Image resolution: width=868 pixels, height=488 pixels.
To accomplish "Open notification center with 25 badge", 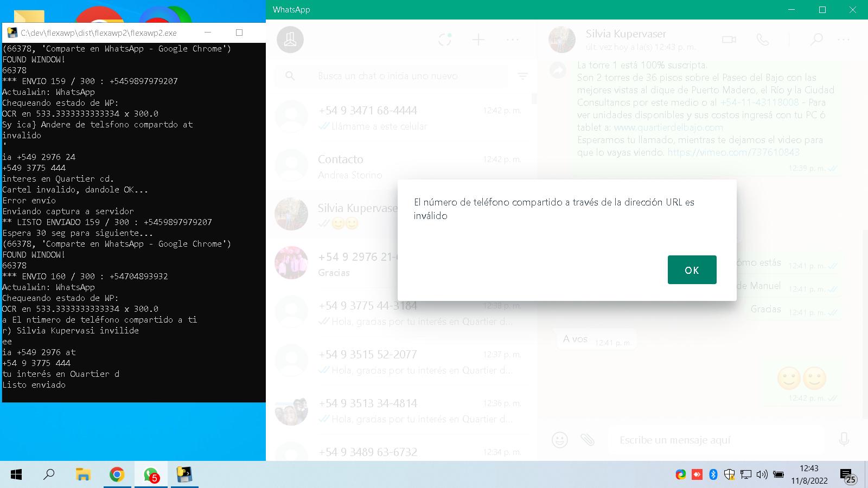I will coord(847,476).
